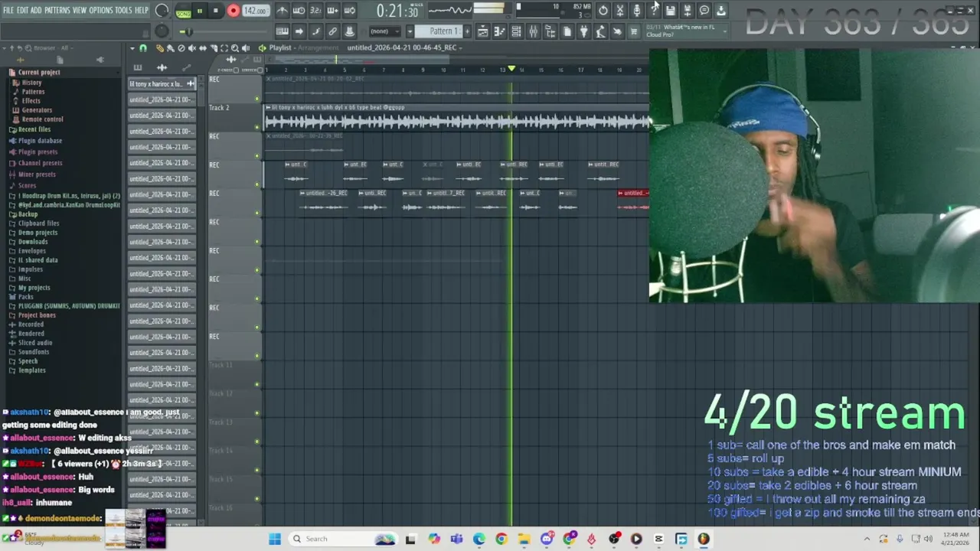
Task: Click the save new version icon
Action: pyautogui.click(x=688, y=11)
